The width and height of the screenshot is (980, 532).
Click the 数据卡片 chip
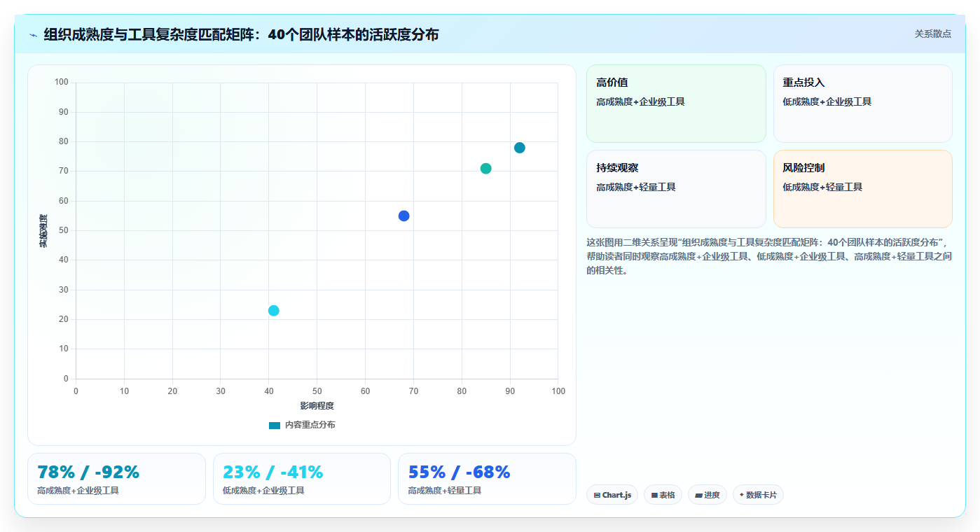click(x=758, y=495)
